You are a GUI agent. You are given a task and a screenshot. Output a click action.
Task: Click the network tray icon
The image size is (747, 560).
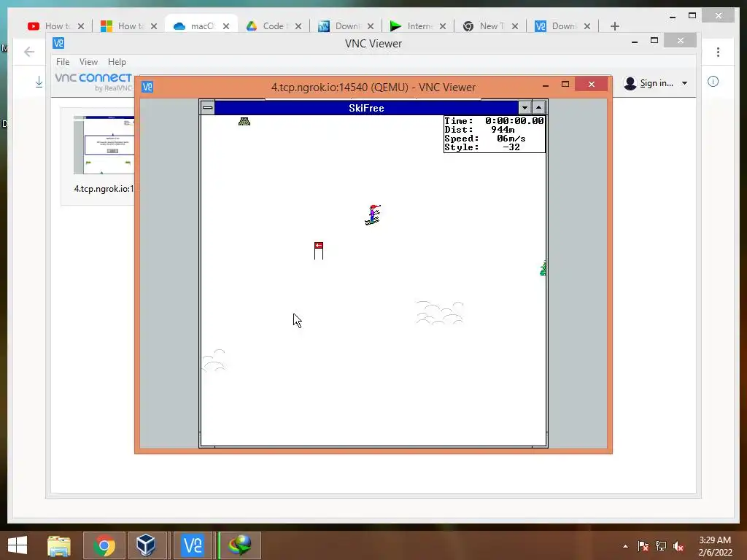tap(661, 545)
